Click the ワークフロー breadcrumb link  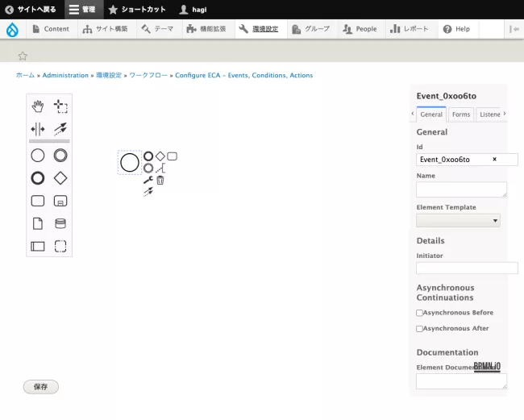148,75
